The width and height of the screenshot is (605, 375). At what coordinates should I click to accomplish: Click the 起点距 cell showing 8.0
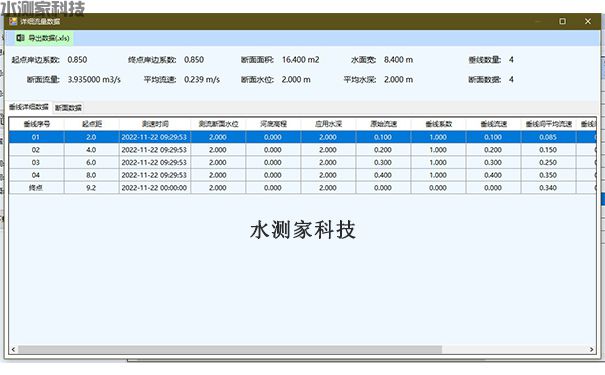click(91, 175)
